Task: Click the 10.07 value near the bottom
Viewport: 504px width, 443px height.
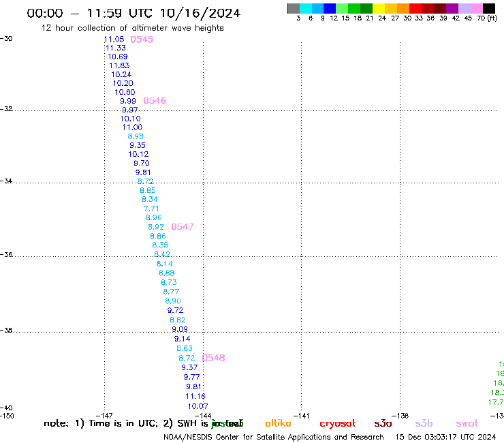Action: point(198,406)
